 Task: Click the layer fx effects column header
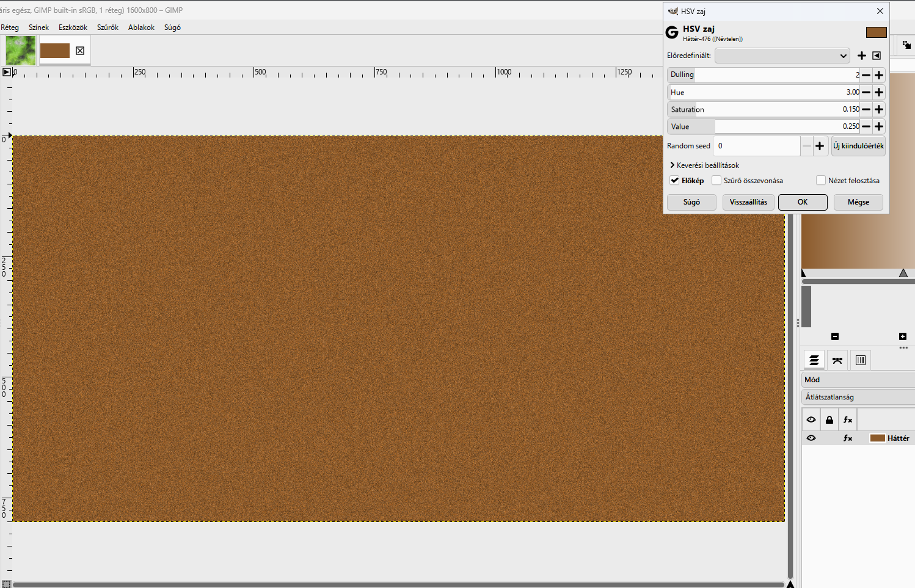pos(848,419)
